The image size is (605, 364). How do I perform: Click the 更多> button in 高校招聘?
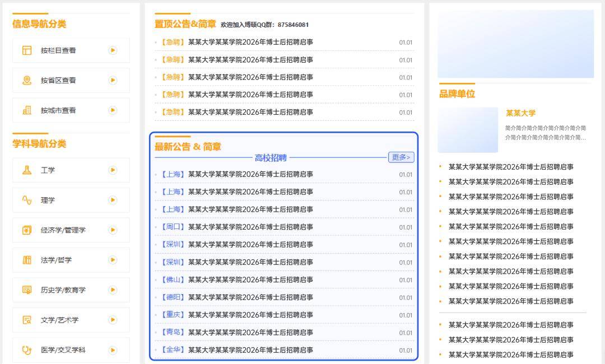coord(401,157)
